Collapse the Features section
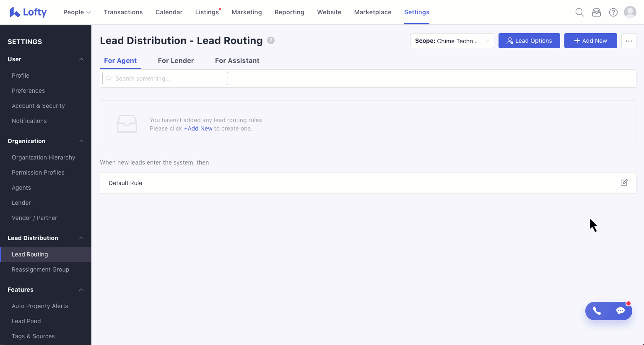 [x=81, y=290]
